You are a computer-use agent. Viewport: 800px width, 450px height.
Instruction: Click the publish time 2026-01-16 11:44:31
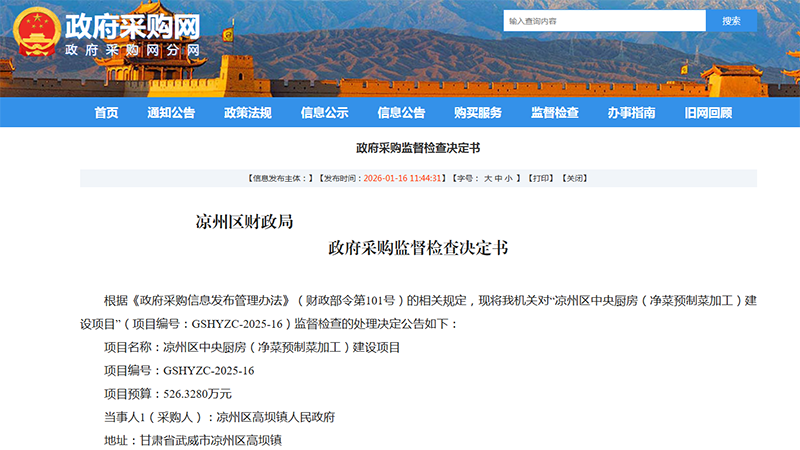click(x=402, y=179)
